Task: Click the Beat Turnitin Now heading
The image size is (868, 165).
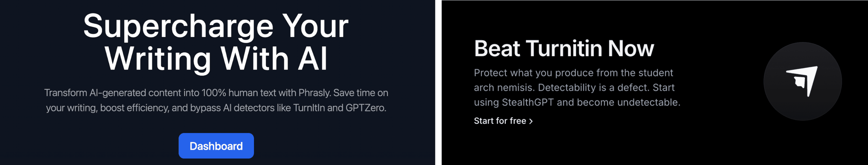Action: tap(564, 49)
